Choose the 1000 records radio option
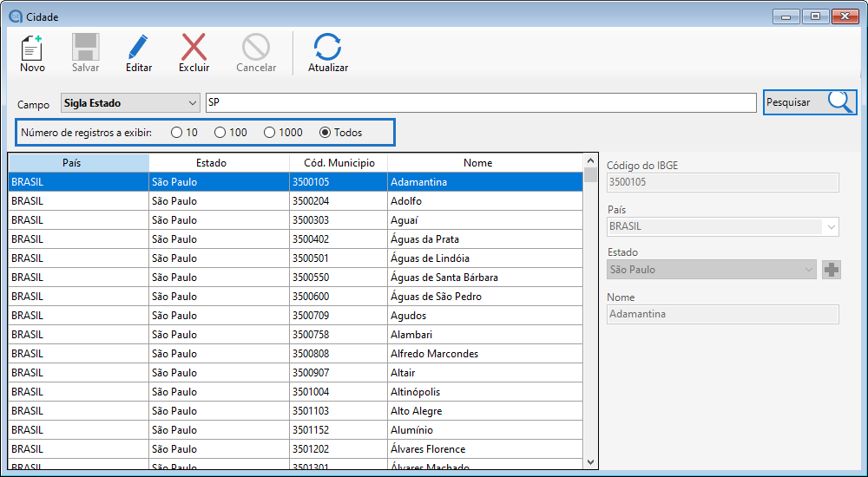Image resolution: width=868 pixels, height=477 pixels. 270,133
